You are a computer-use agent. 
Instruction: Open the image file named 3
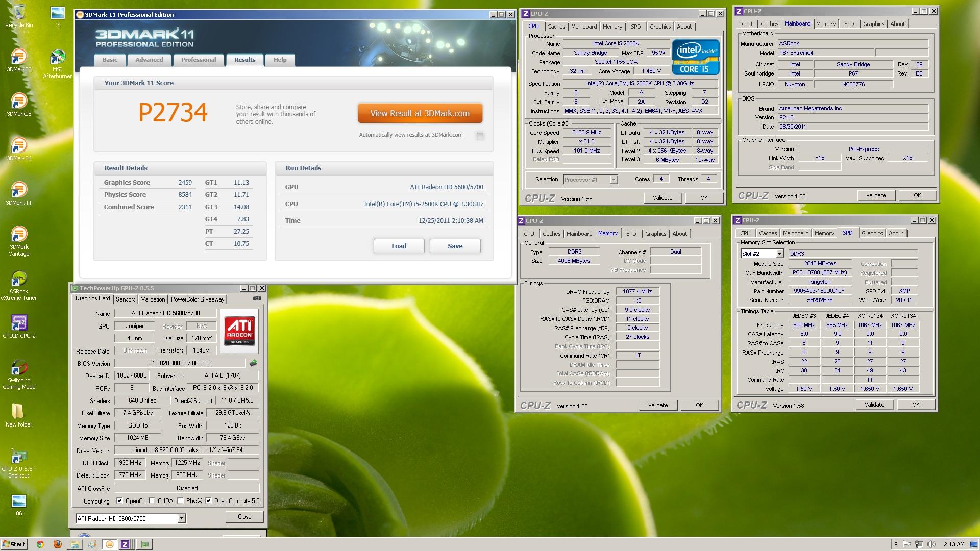(x=57, y=16)
